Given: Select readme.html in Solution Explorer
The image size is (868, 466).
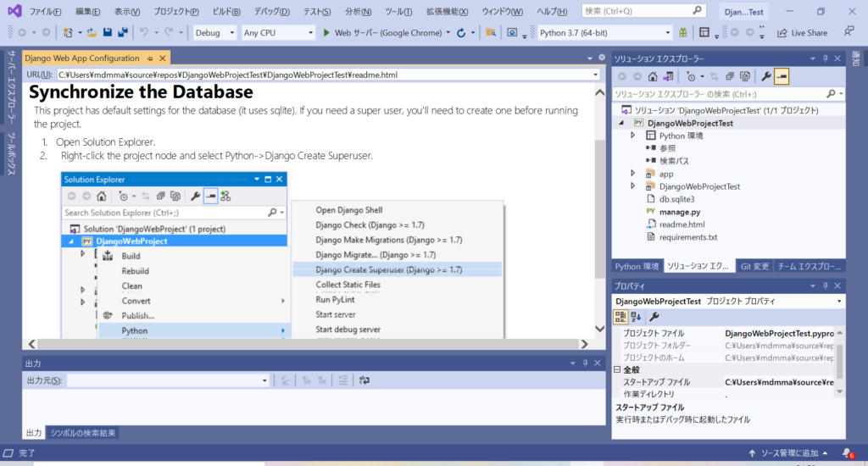Looking at the screenshot, I should (x=682, y=225).
